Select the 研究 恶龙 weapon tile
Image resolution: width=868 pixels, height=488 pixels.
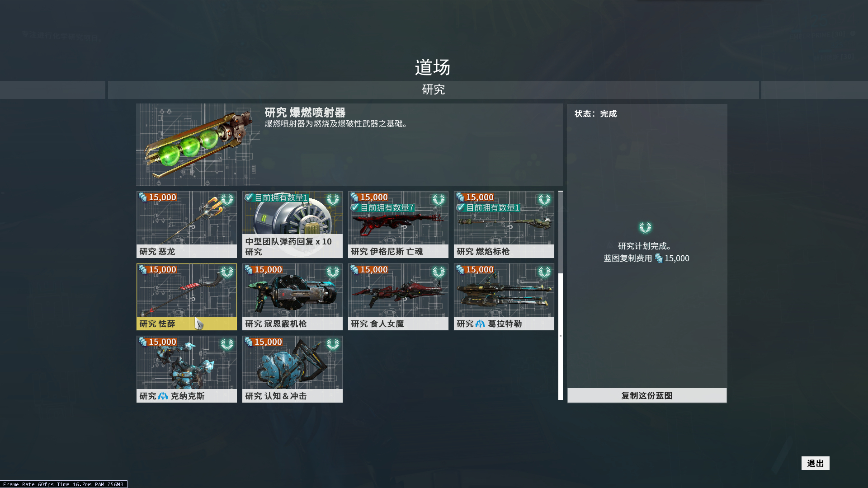186,224
